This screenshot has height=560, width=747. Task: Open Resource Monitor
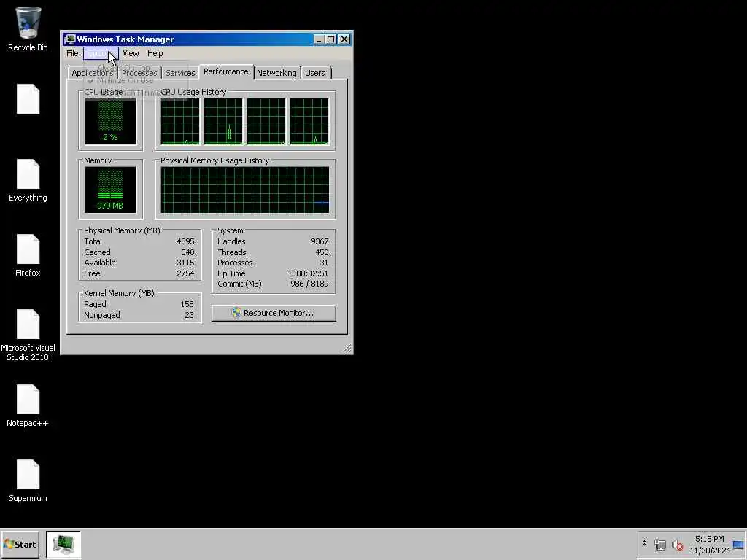tap(274, 313)
